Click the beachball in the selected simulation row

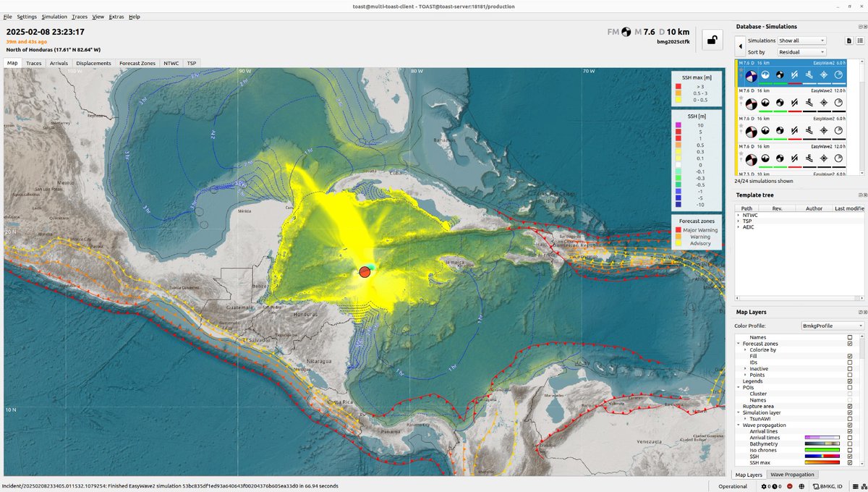coord(751,76)
